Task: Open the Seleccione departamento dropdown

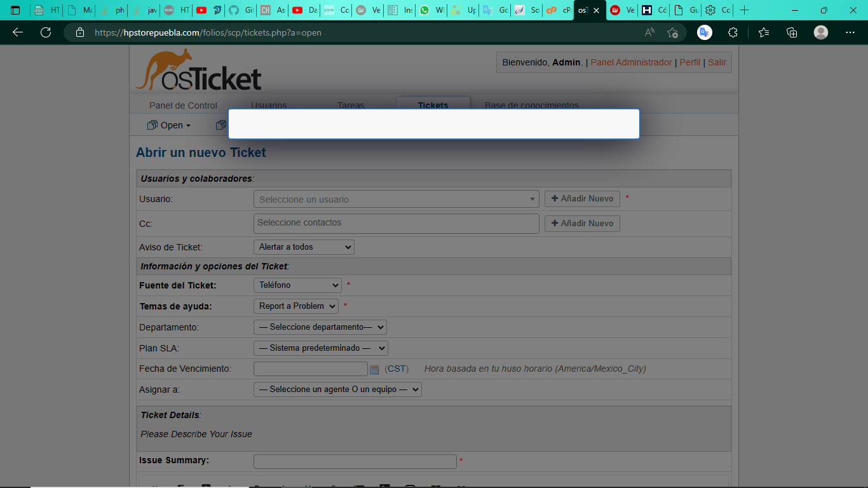Action: click(x=320, y=327)
